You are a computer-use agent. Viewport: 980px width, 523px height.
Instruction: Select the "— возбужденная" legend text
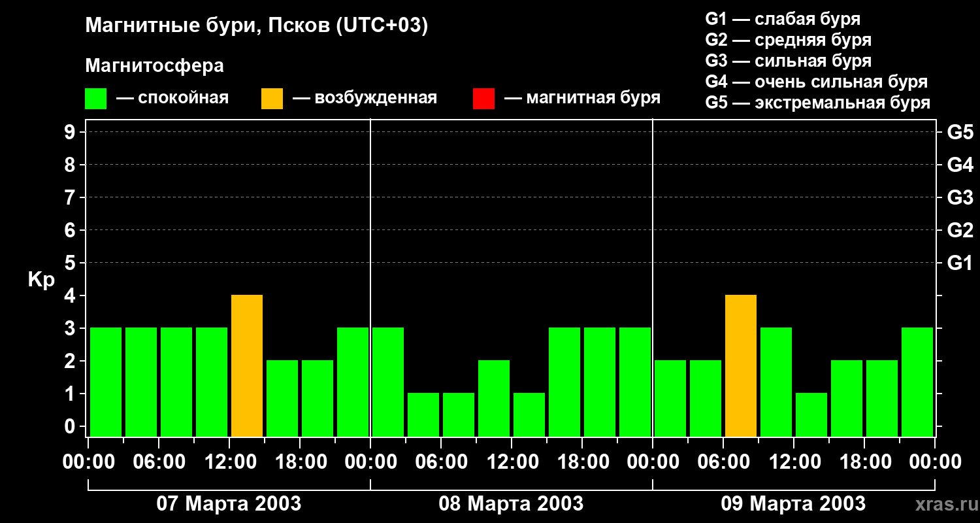[365, 99]
